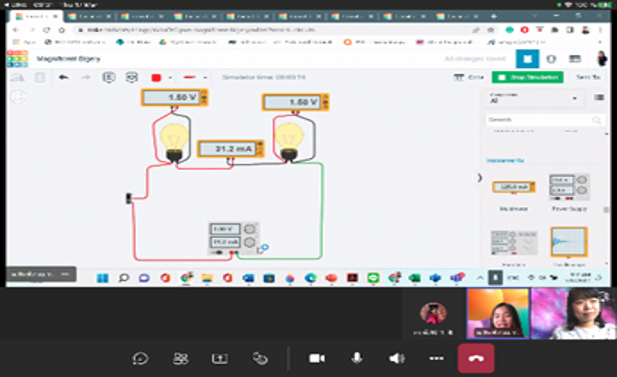Image resolution: width=617 pixels, height=377 pixels.
Task: Collapse the components side panel chevron
Action: pos(480,178)
